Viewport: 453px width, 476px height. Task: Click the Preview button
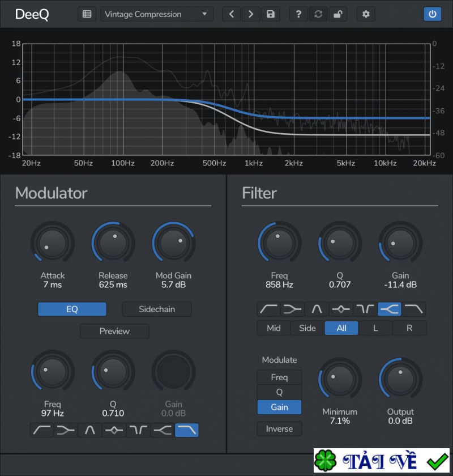[114, 331]
